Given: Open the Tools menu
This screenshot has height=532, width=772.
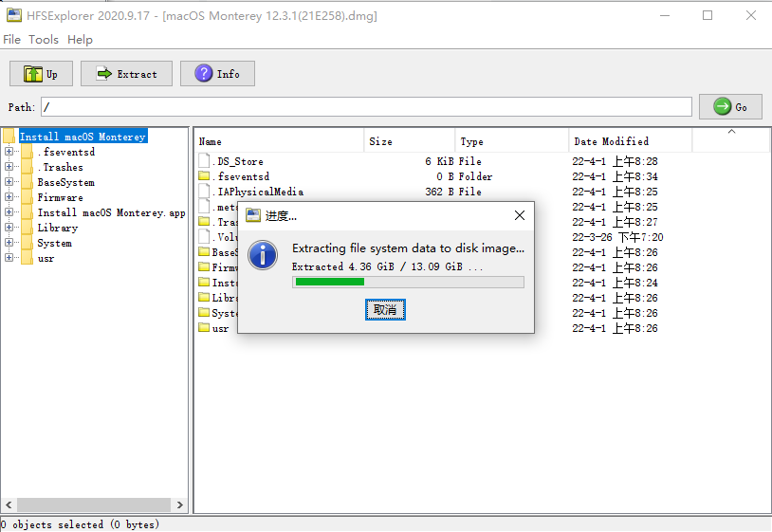Looking at the screenshot, I should (x=44, y=40).
